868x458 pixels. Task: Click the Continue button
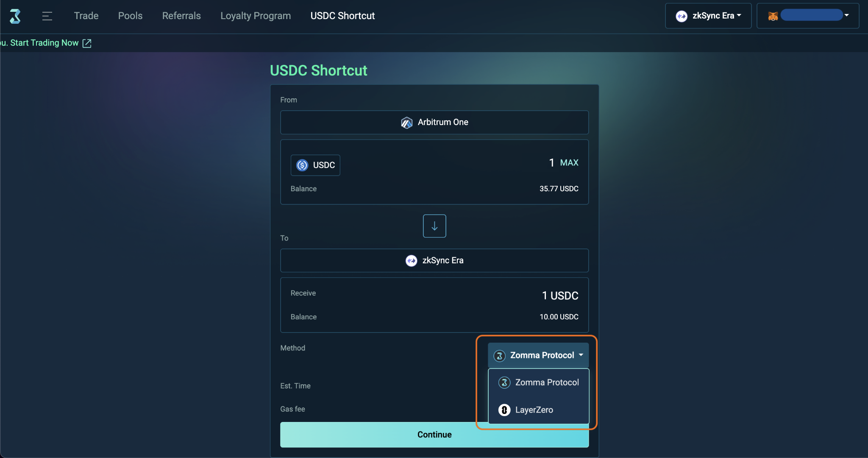(x=434, y=434)
